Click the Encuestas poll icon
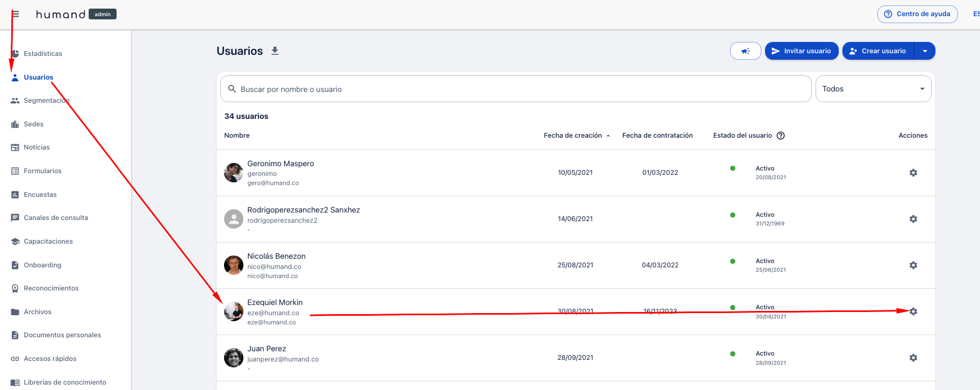 tap(15, 195)
